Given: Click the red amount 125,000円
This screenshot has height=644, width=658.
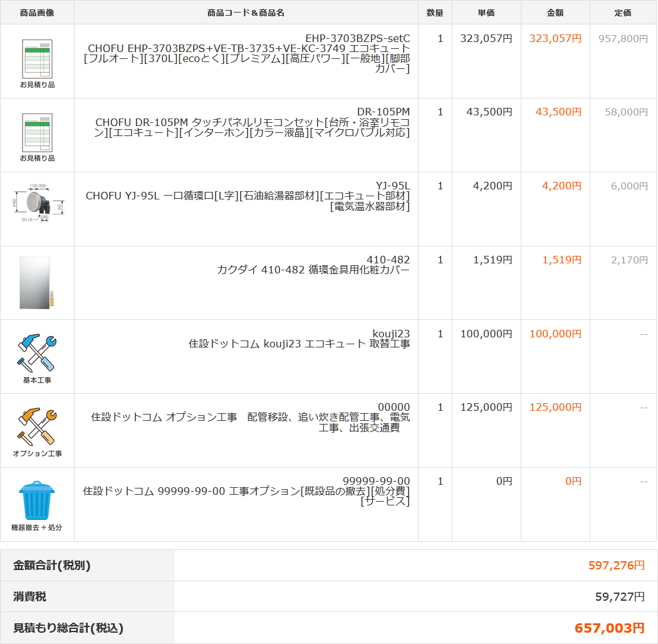Looking at the screenshot, I should 555,407.
